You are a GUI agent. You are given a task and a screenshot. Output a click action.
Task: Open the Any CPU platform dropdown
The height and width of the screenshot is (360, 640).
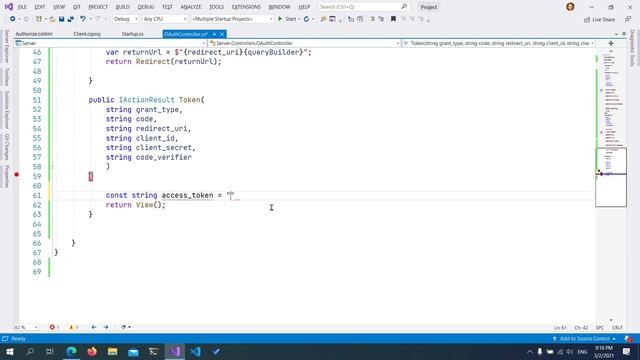tap(165, 19)
